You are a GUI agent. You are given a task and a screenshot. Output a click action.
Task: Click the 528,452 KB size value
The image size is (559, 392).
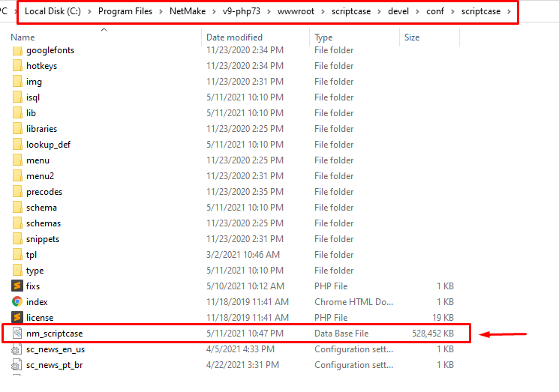pyautogui.click(x=433, y=334)
